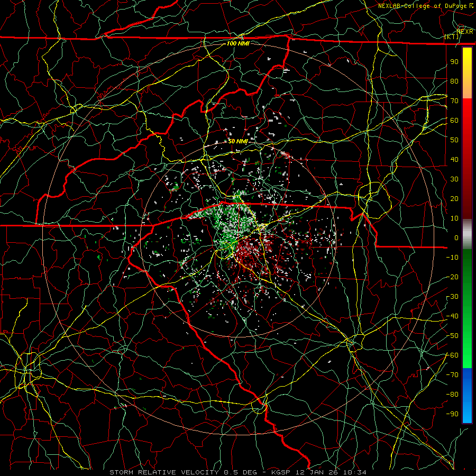Viewport: 476px width, 476px height.
Task: Select the -40 value on the velocity scale
Action: tap(452, 316)
